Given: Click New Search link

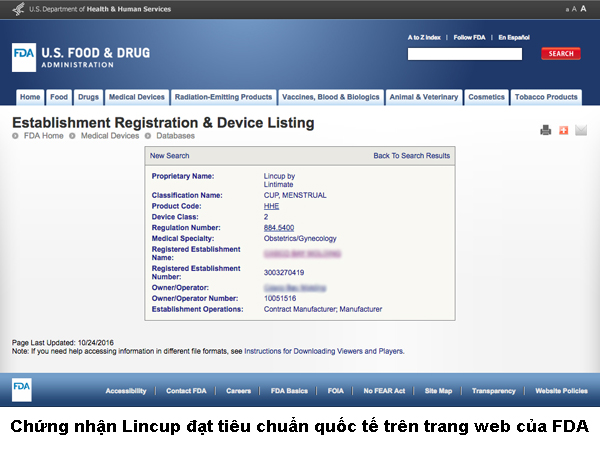Looking at the screenshot, I should click(x=170, y=156).
